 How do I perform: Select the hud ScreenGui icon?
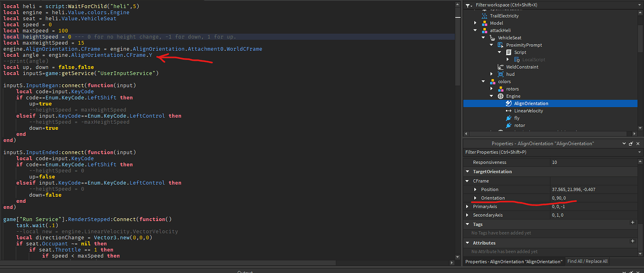coord(501,74)
